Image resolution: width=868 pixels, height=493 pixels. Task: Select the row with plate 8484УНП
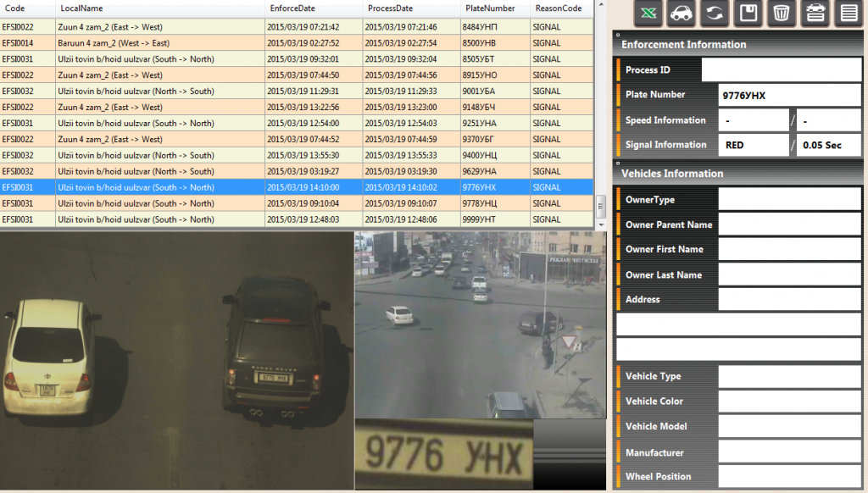click(297, 27)
